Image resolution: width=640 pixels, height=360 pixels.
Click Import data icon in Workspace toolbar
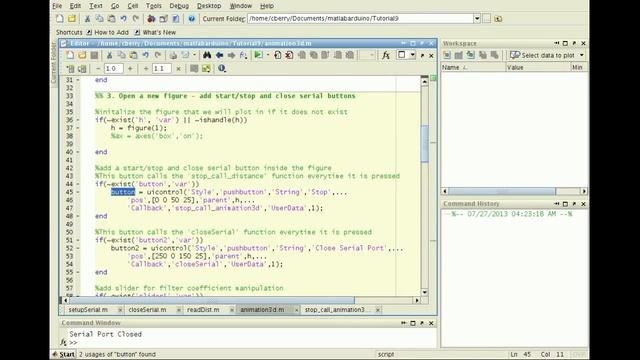(x=471, y=55)
